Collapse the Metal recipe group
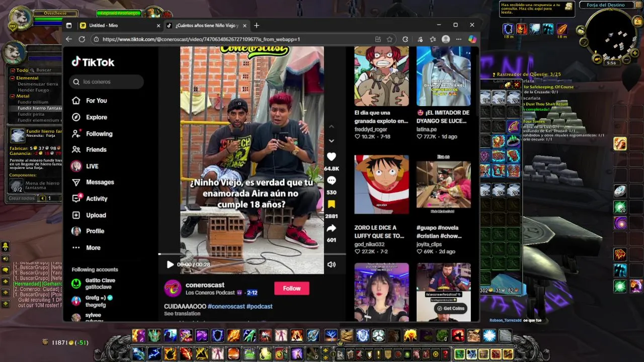 [13, 96]
